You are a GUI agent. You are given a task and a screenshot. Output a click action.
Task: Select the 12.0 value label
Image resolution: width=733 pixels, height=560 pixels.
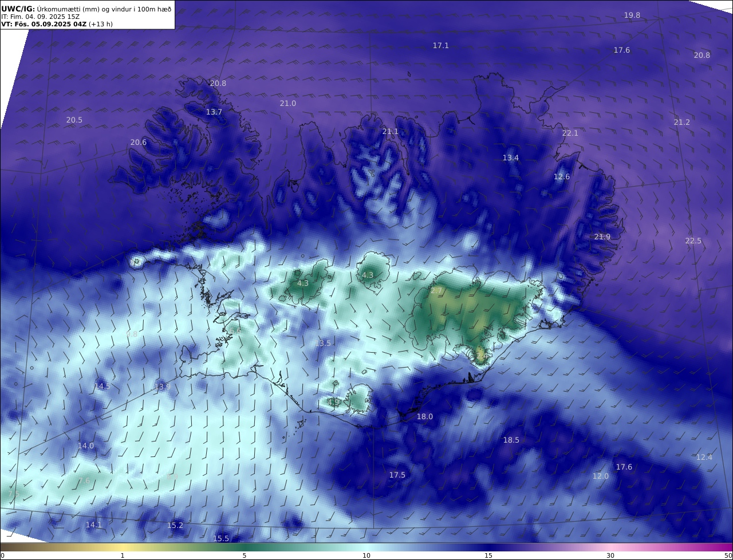point(601,476)
